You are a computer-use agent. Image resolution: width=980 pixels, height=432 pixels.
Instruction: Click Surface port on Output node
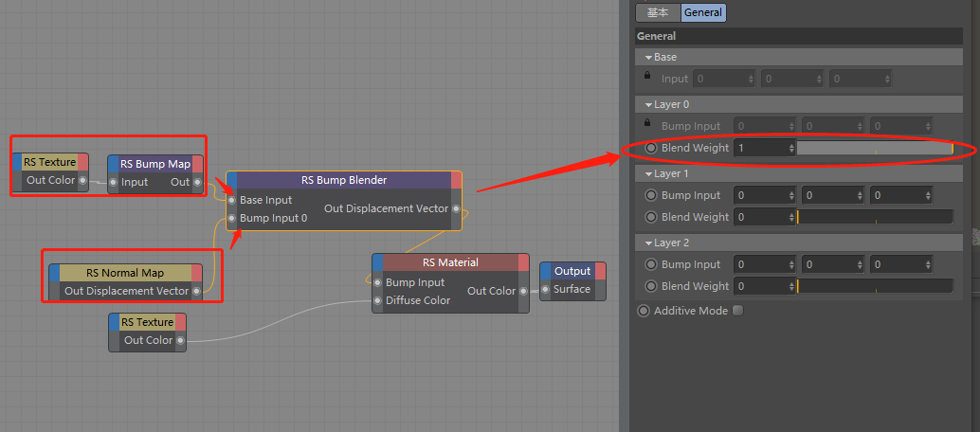[x=546, y=290]
